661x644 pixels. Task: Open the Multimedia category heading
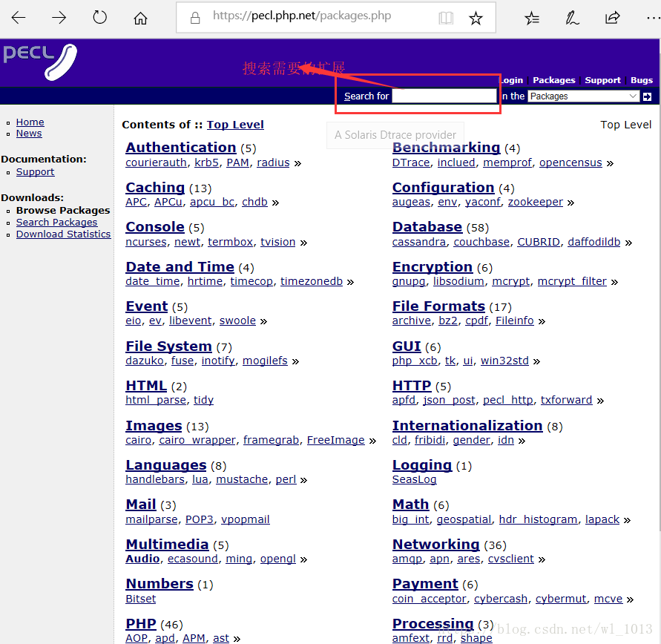(x=167, y=544)
